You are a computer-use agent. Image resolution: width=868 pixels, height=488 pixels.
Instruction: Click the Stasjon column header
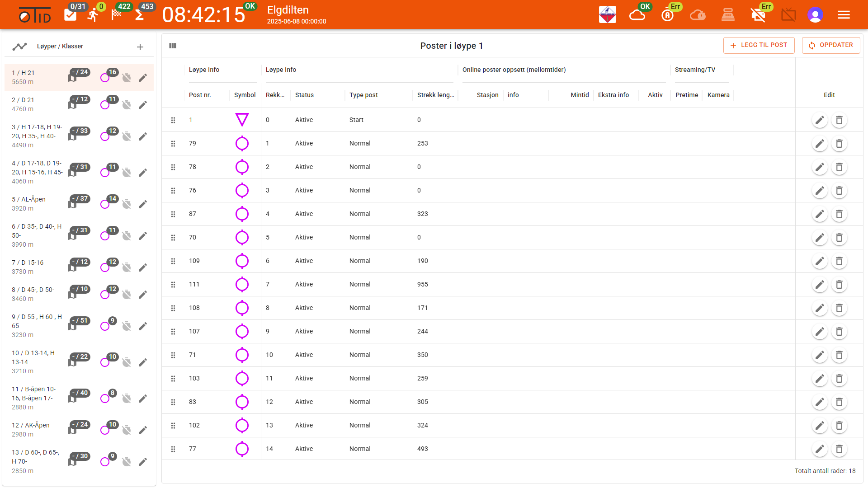(487, 95)
